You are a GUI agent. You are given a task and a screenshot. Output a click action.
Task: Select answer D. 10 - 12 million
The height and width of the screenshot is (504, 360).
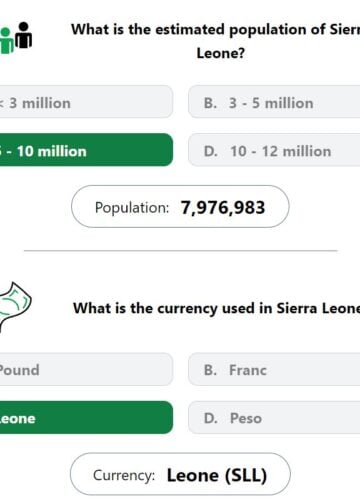click(x=274, y=150)
